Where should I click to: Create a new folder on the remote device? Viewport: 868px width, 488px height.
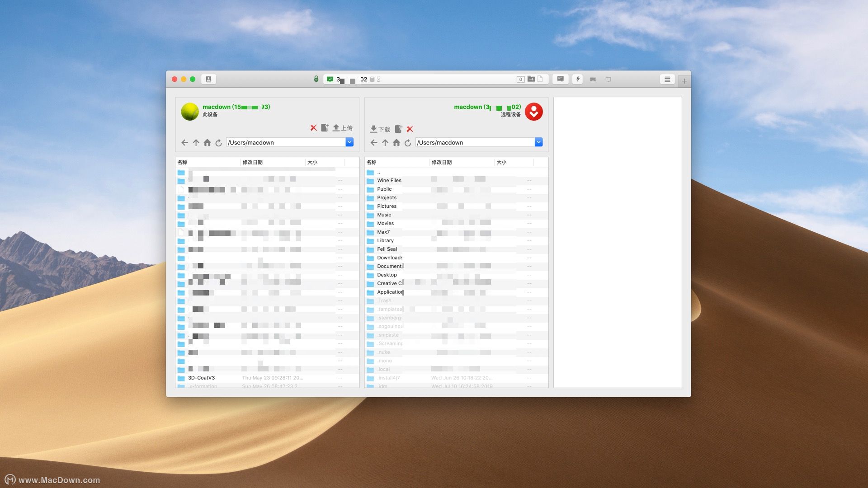[x=398, y=129]
